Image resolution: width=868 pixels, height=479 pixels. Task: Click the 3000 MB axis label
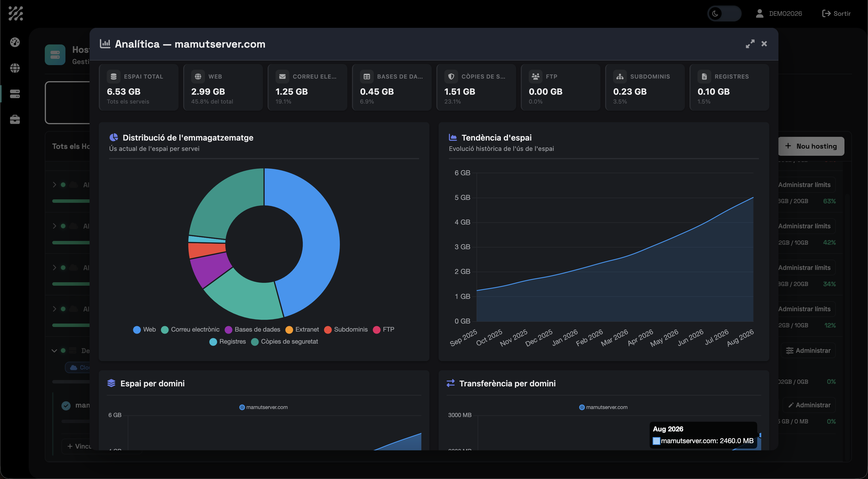tap(460, 415)
